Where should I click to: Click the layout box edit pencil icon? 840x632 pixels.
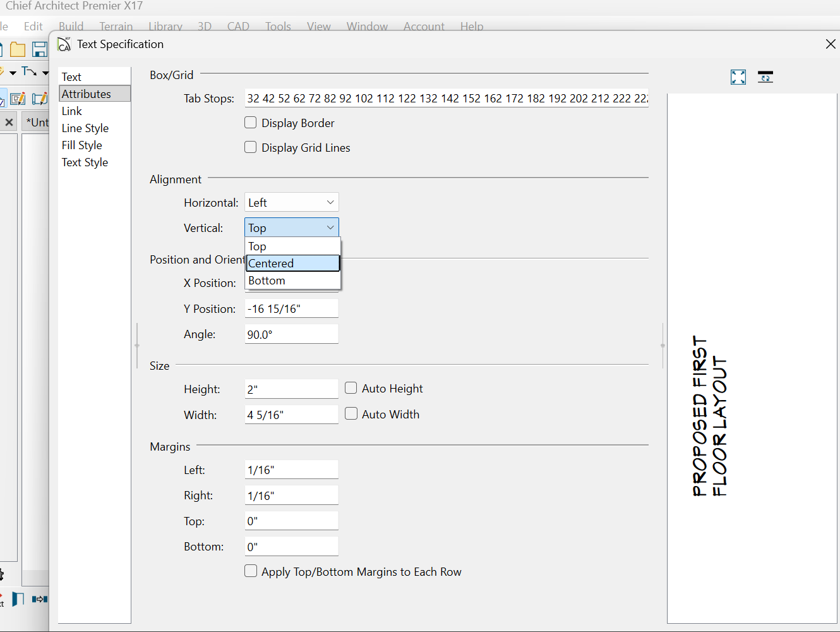18,99
